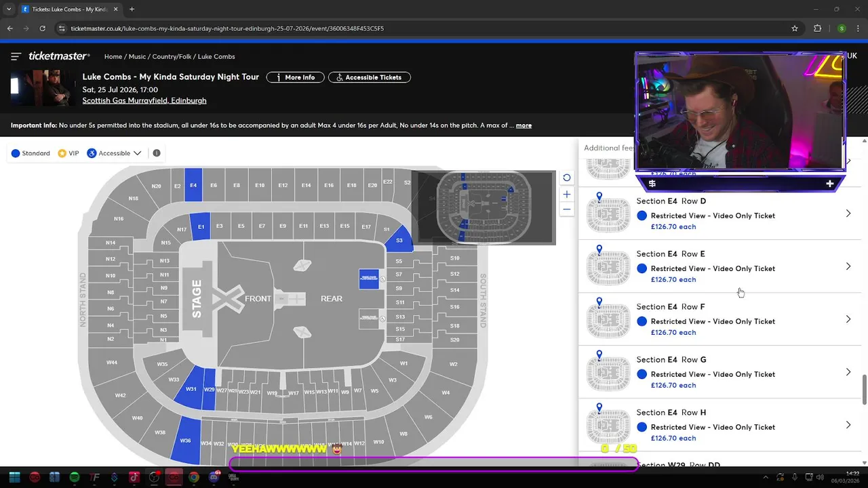
Task: Reset the seat map view
Action: point(567,178)
